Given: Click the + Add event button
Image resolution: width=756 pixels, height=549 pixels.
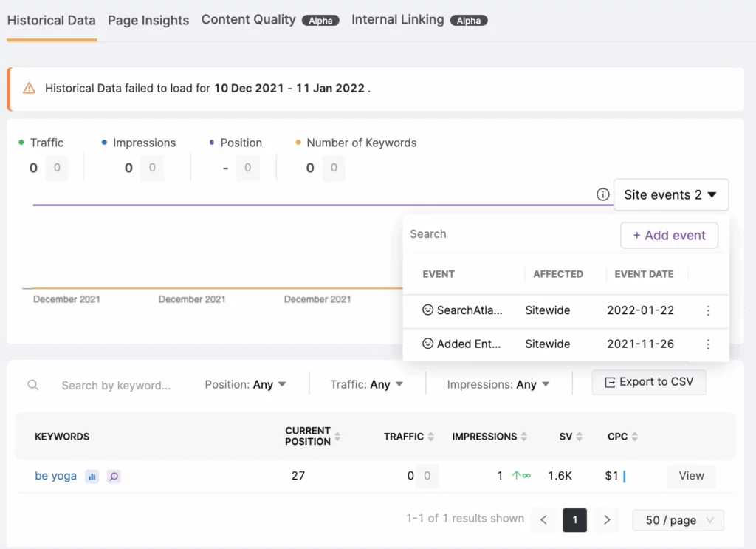Looking at the screenshot, I should 669,236.
